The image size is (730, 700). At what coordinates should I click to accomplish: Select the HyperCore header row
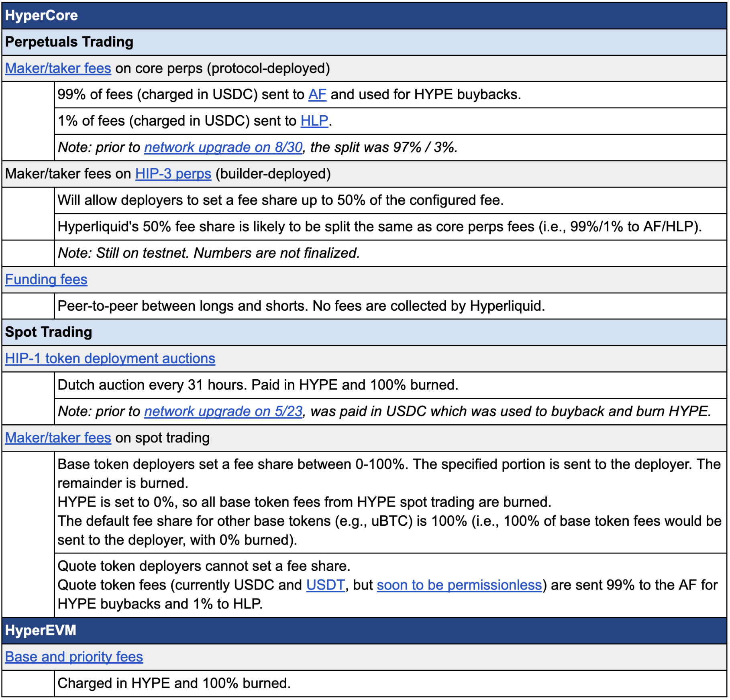tap(365, 16)
